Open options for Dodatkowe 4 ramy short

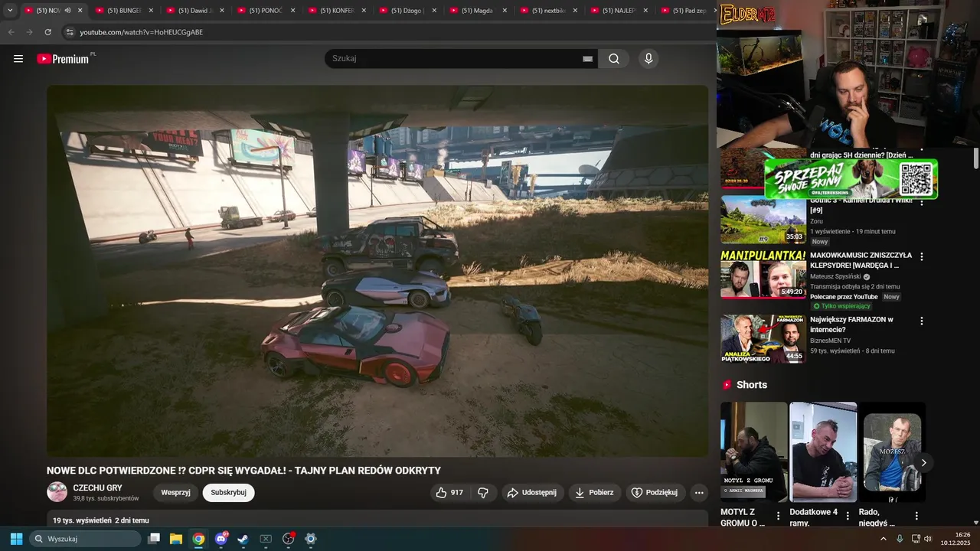848,517
